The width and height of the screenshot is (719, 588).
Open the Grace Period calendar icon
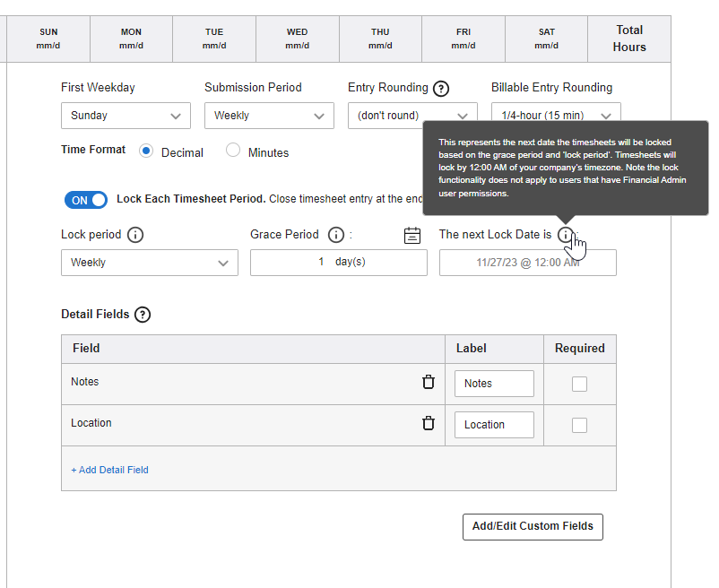(x=411, y=235)
